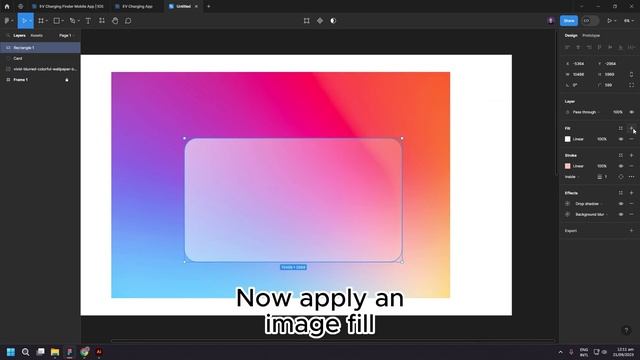Open the Background blur type dropdown
Screen dimensions: 640x360
[591, 214]
